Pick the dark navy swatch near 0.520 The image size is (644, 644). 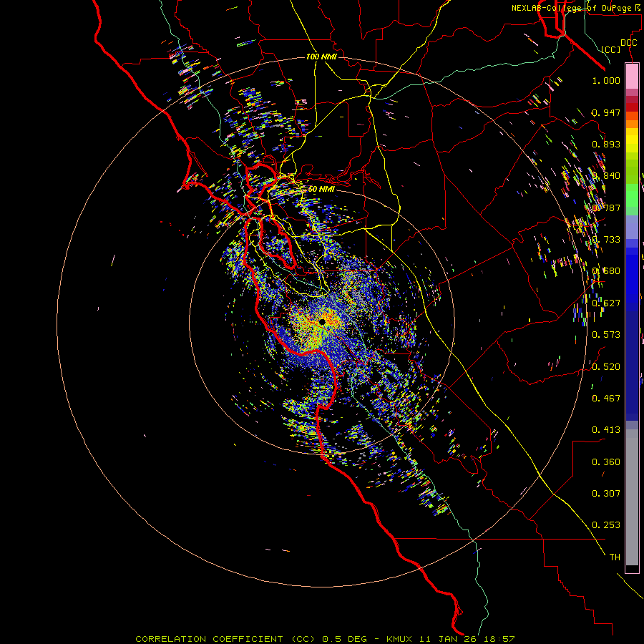pos(632,361)
